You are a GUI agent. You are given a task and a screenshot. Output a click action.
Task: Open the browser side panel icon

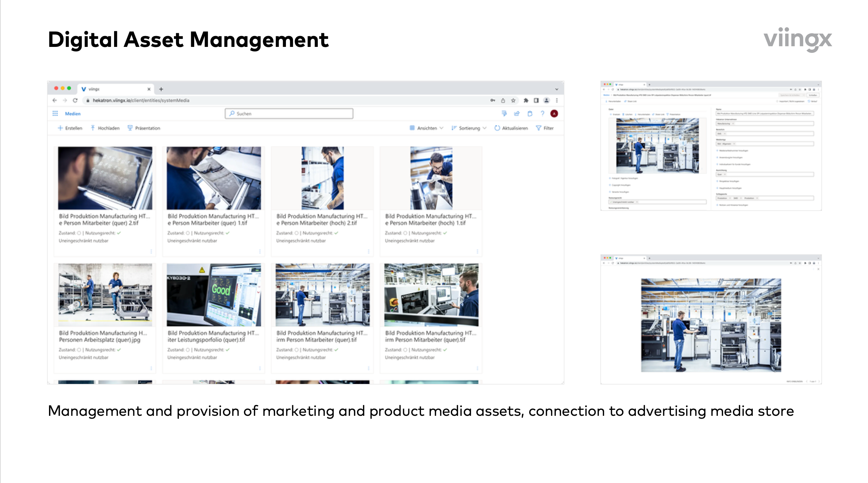point(536,100)
